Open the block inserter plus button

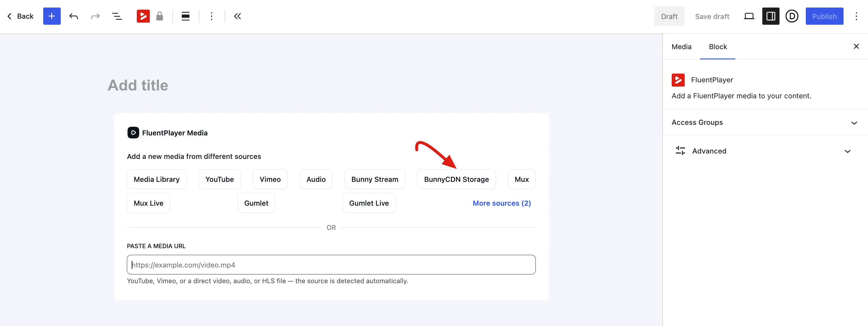(x=52, y=16)
